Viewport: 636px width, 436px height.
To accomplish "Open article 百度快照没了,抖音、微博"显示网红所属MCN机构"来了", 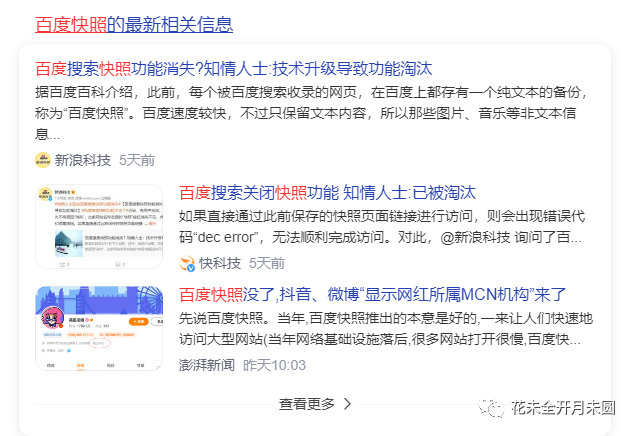I will (372, 294).
